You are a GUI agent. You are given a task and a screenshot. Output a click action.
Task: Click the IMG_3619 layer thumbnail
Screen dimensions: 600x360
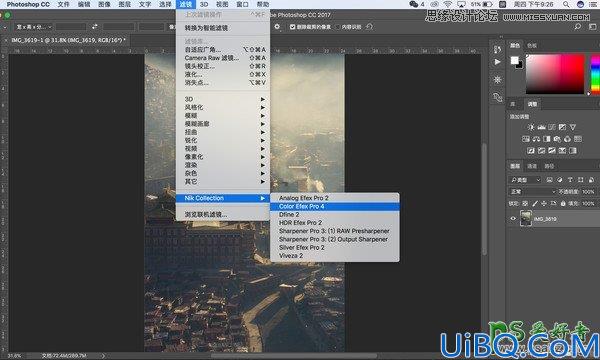pyautogui.click(x=526, y=219)
